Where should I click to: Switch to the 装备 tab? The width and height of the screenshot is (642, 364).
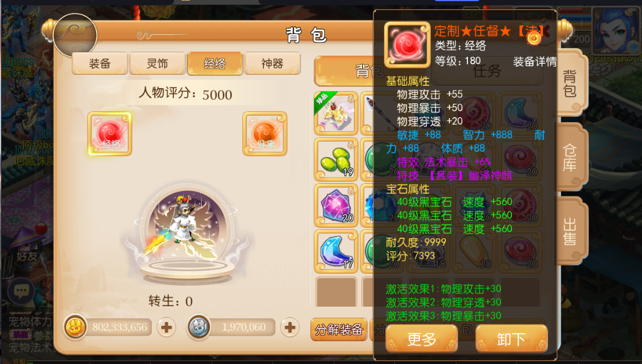[100, 63]
